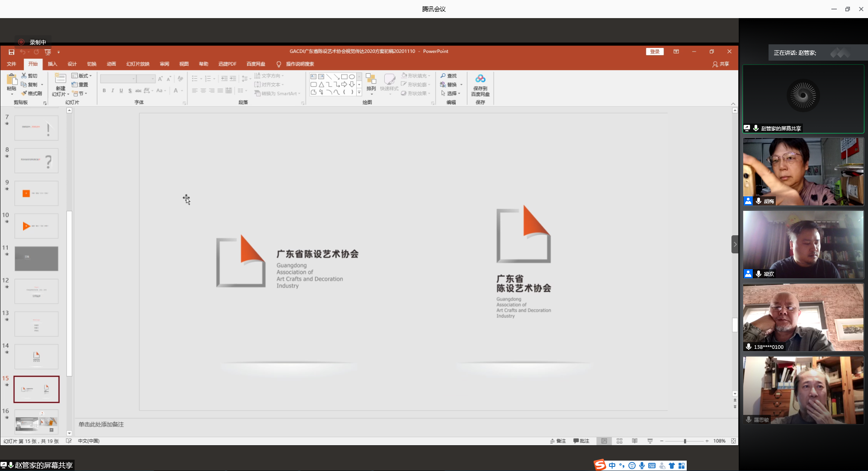Toggle the Notes (备注) pane in status bar
The image size is (868, 471).
[558, 441]
